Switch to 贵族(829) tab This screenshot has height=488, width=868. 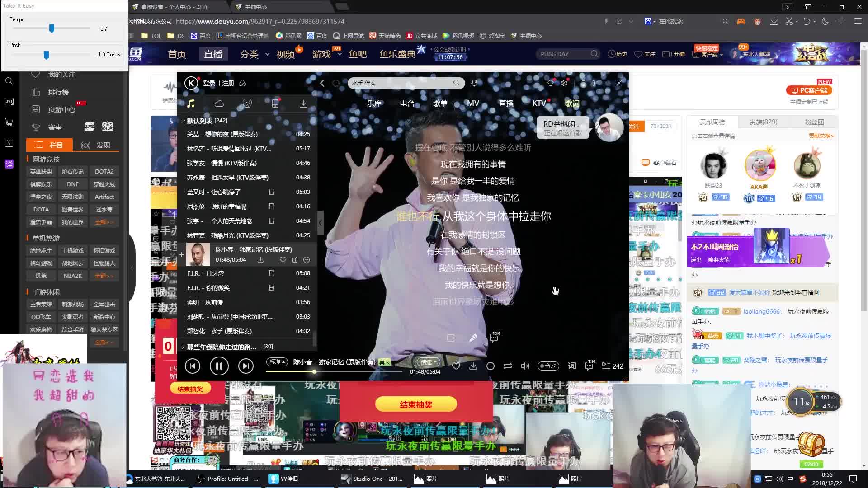[x=764, y=122]
